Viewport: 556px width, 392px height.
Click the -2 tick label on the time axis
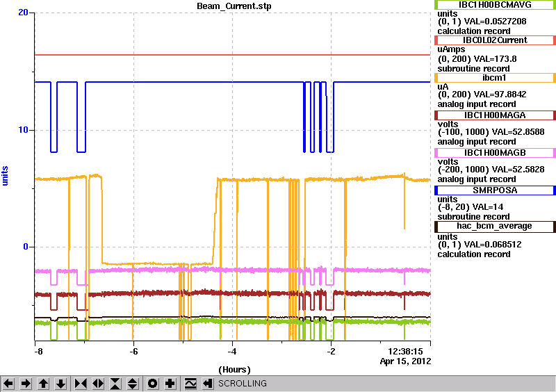[x=331, y=352]
